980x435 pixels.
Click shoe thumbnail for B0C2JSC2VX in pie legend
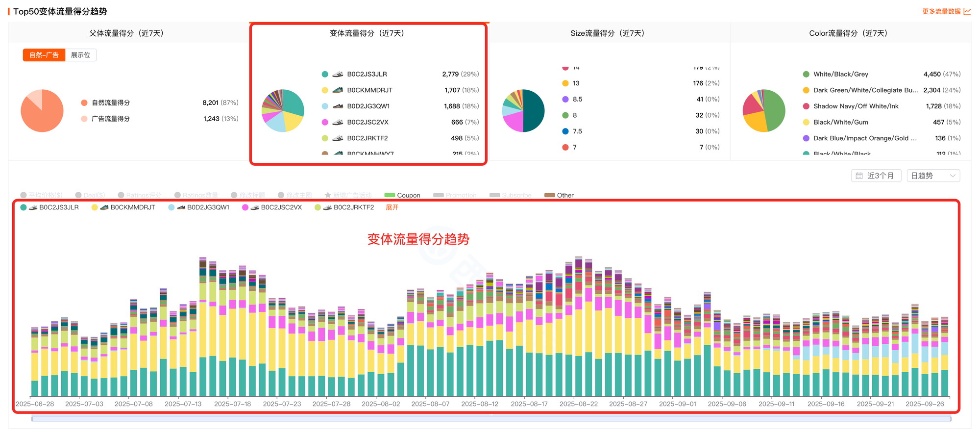click(338, 122)
